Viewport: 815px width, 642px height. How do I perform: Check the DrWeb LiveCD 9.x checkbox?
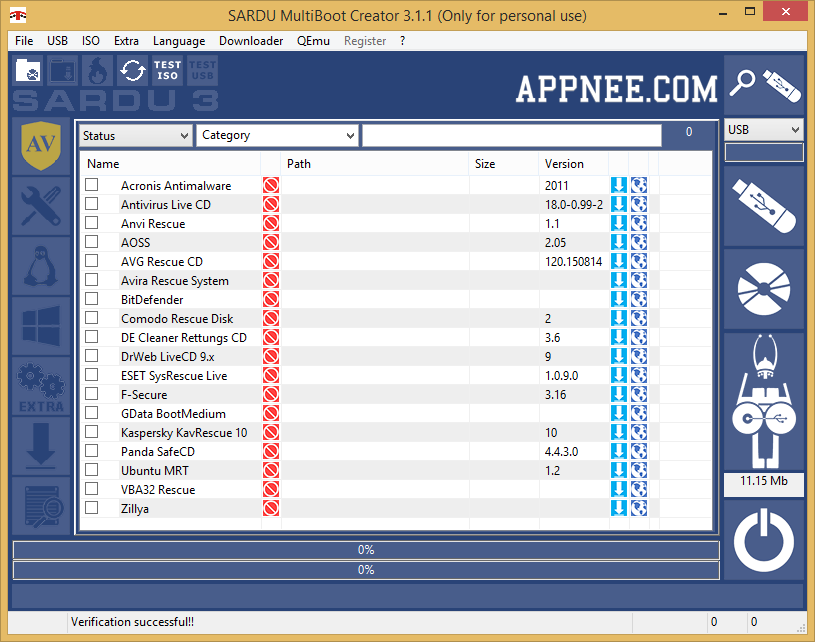point(91,356)
